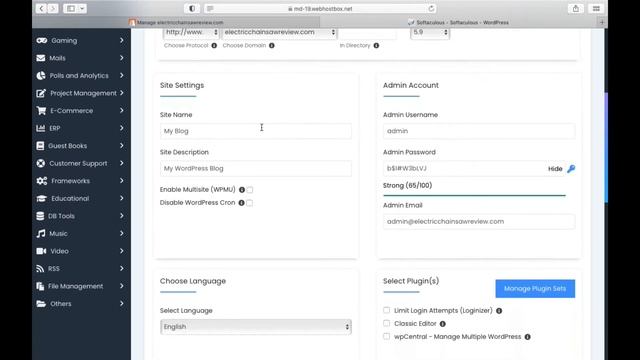Click info icon beside Limit Login Attempts

pyautogui.click(x=499, y=311)
